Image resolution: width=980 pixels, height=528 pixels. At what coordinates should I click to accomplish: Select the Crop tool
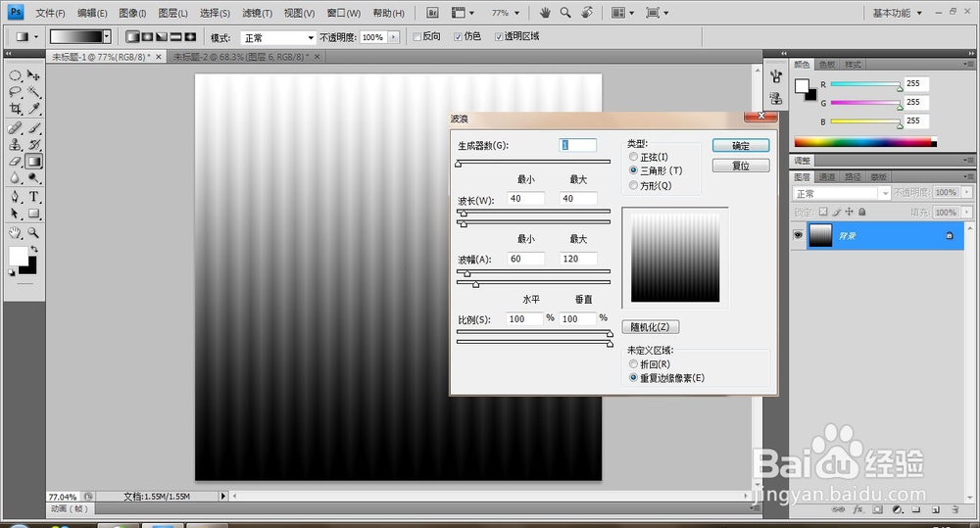pos(16,110)
